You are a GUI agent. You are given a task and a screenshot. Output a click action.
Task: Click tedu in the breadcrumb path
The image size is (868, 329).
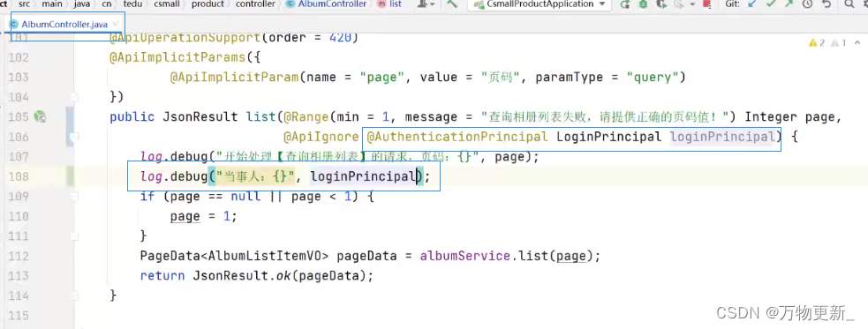click(x=132, y=4)
